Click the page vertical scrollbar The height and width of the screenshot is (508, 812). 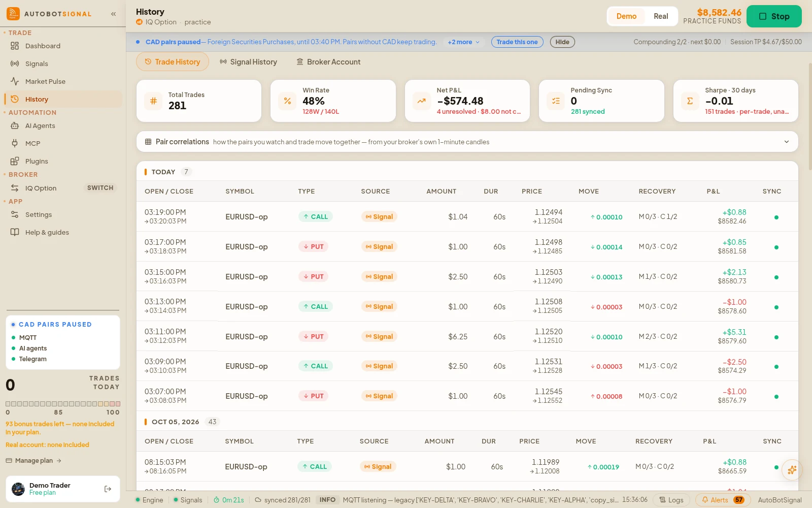pos(809,117)
